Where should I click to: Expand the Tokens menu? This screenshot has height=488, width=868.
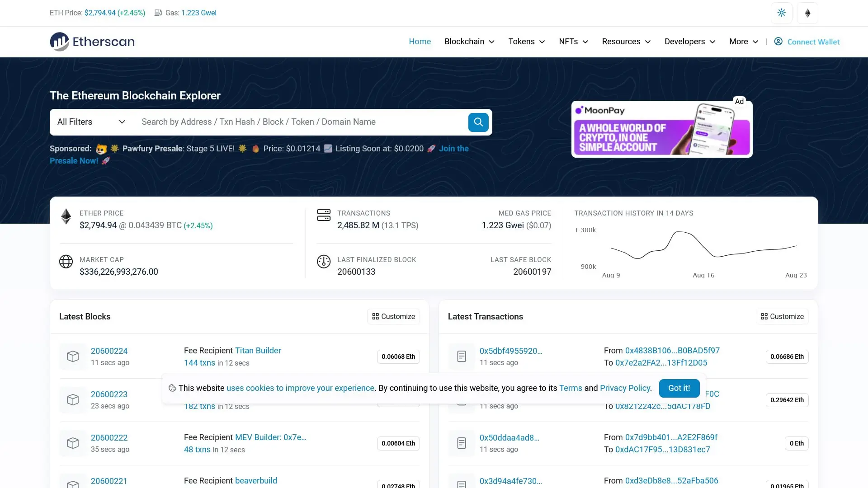pos(527,42)
